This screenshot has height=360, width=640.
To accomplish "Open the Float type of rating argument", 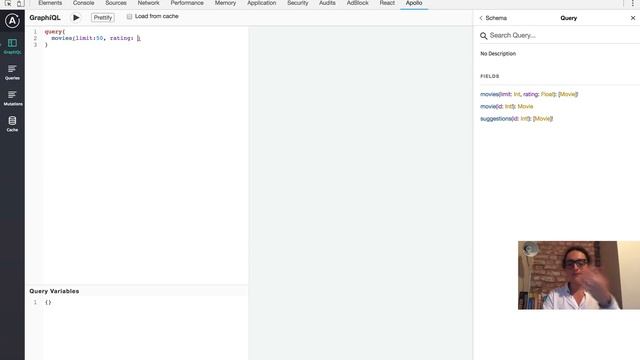I will (x=547, y=94).
